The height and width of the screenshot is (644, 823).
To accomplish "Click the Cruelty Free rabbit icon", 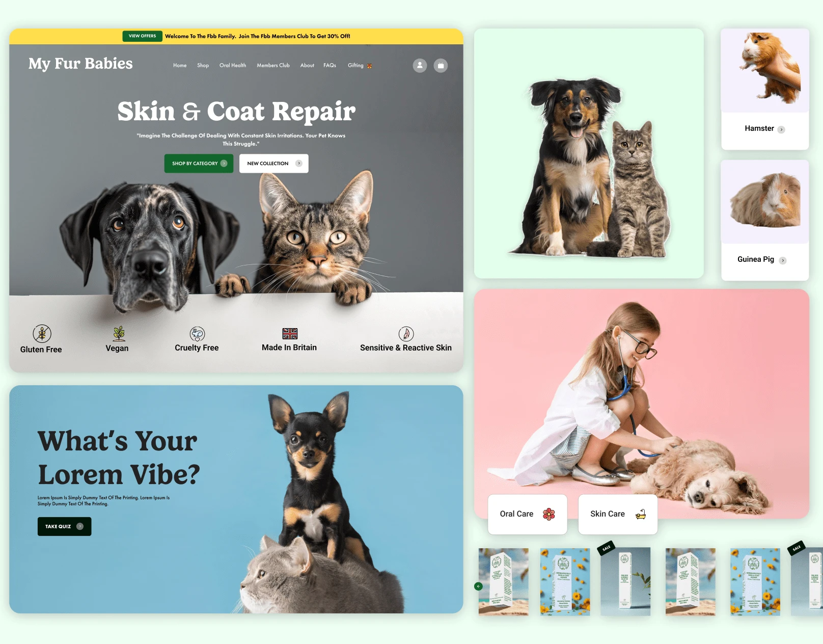I will click(197, 334).
